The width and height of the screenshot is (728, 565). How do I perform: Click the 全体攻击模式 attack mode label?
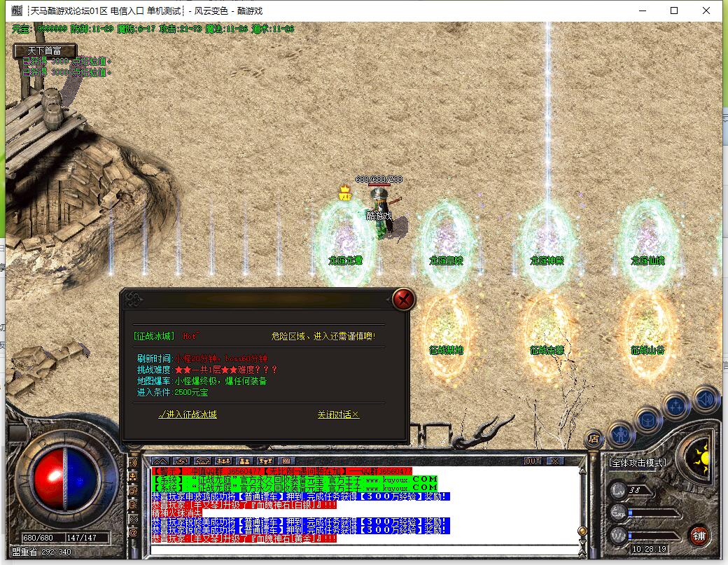tap(638, 463)
